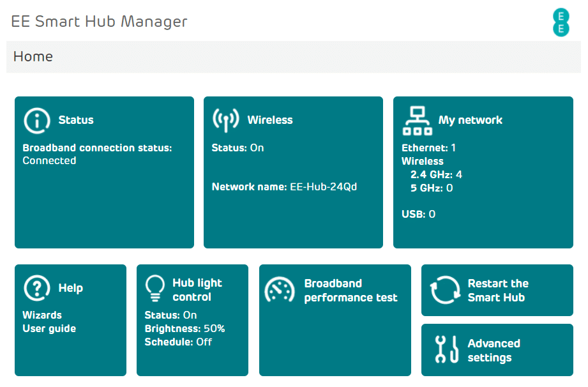Select the Hub light control bulb icon

pyautogui.click(x=155, y=288)
